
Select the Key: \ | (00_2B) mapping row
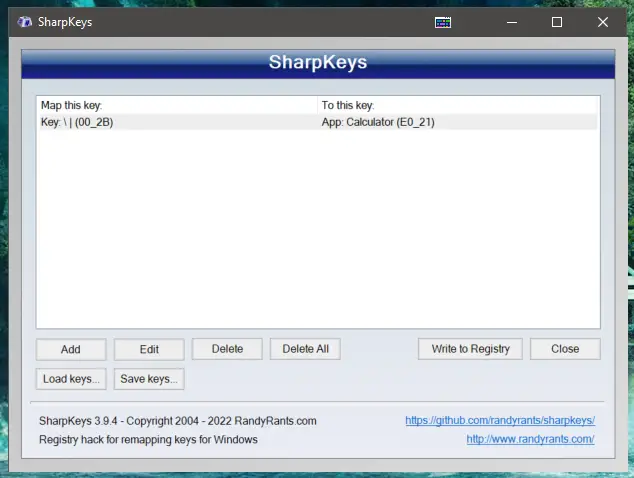click(x=317, y=122)
